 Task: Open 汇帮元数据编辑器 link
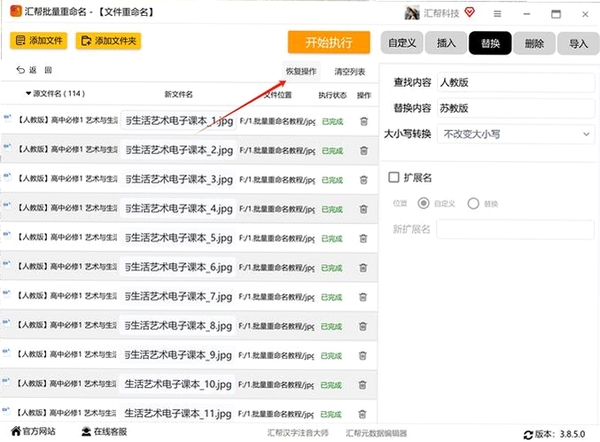376,433
